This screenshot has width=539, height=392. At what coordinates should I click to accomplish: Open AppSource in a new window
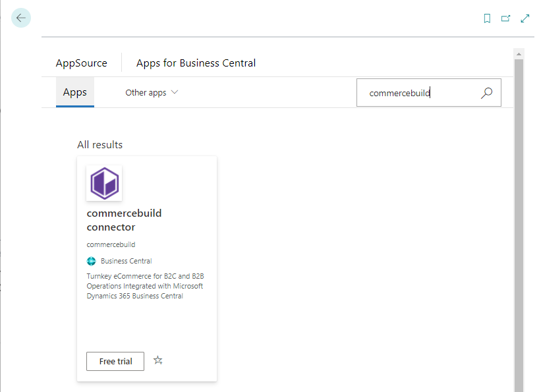click(x=506, y=18)
